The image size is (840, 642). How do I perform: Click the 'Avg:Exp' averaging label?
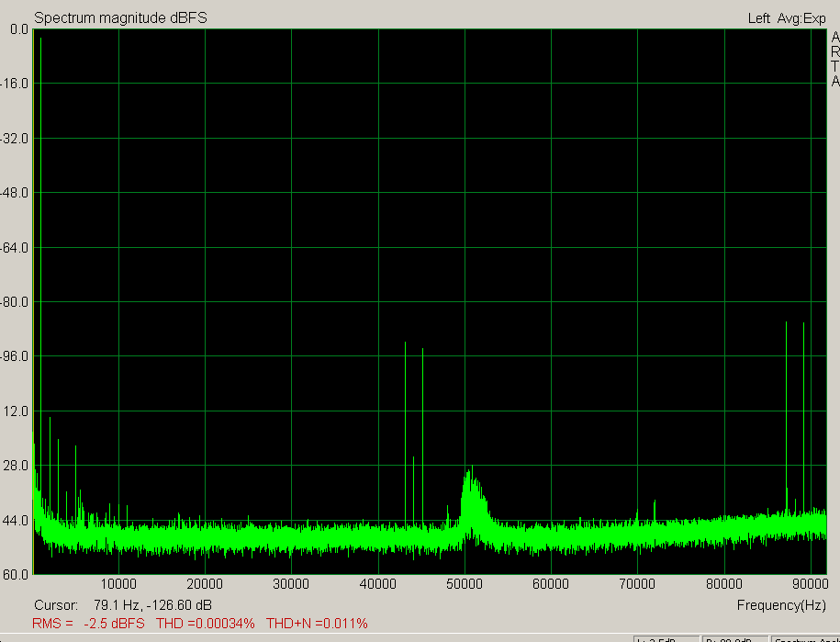point(801,18)
